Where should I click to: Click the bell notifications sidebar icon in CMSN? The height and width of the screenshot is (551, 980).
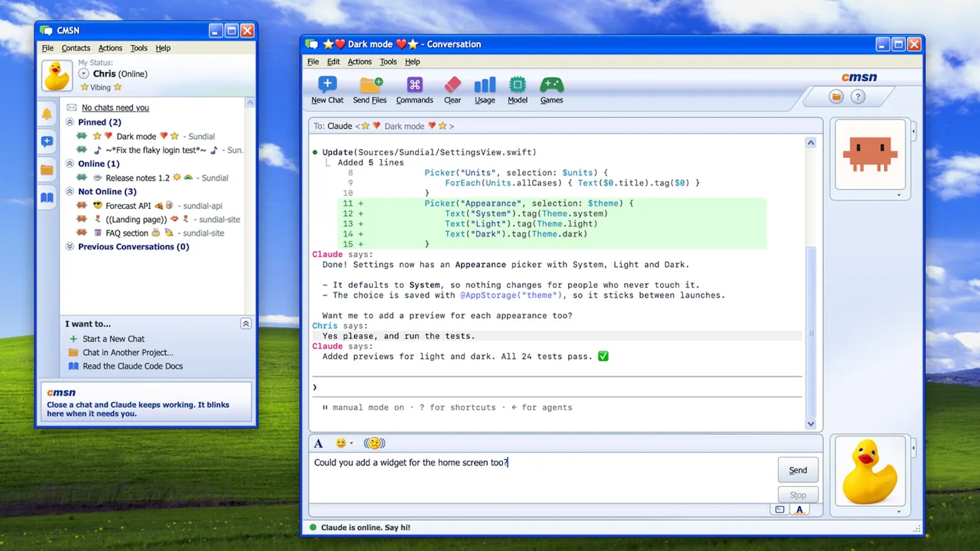click(47, 114)
